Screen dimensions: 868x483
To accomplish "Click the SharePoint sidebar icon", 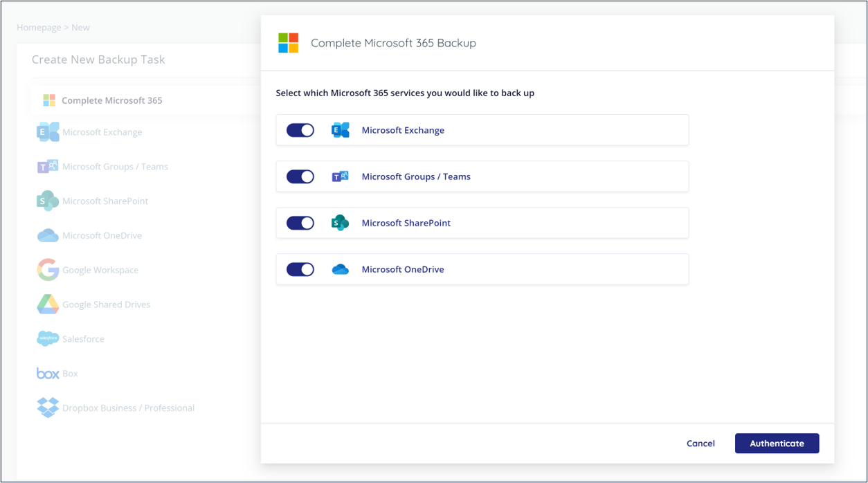I will coord(48,201).
